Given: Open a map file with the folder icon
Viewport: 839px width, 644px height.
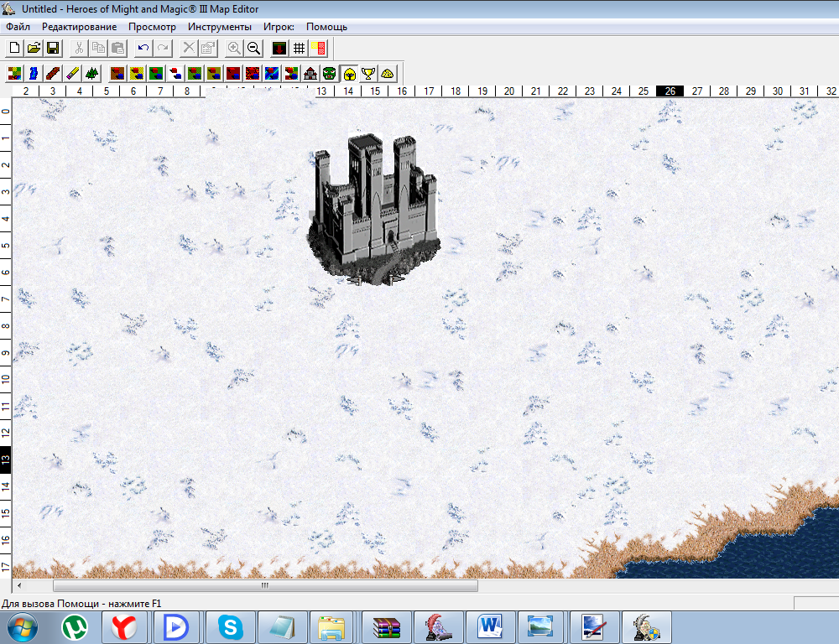Looking at the screenshot, I should pyautogui.click(x=34, y=48).
